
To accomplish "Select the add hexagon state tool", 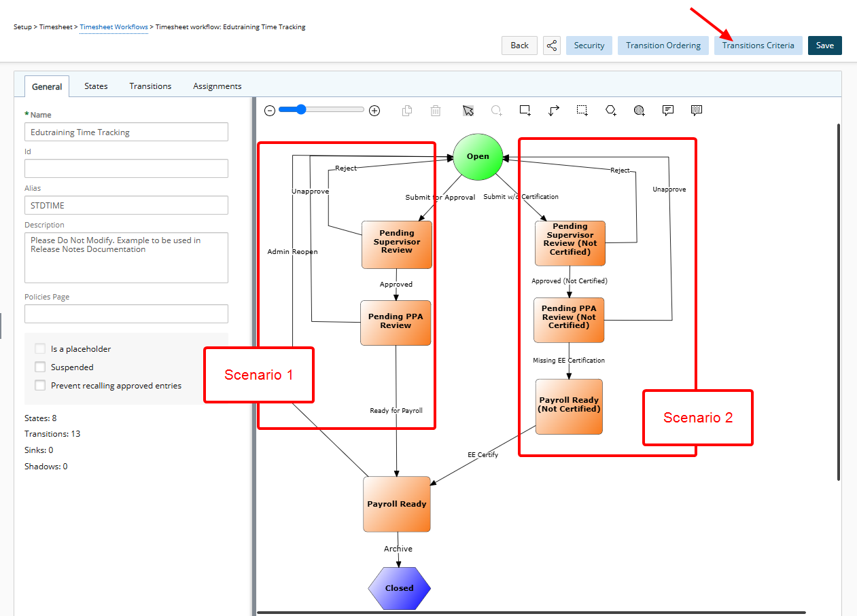I will click(x=611, y=111).
